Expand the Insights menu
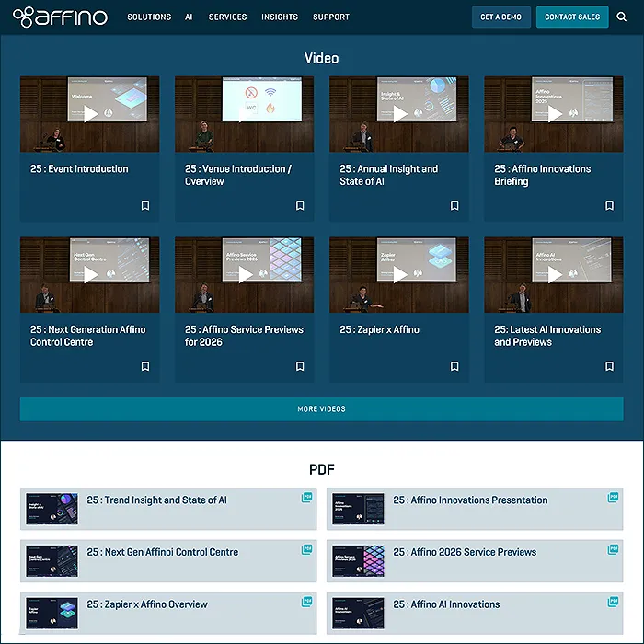Screen dimensions: 644x644 [x=280, y=17]
